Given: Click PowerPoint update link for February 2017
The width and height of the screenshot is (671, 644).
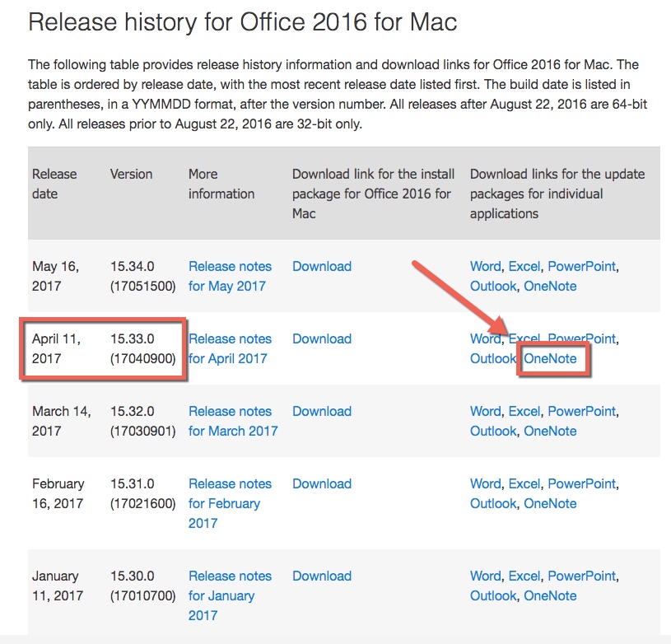Looking at the screenshot, I should tap(581, 483).
